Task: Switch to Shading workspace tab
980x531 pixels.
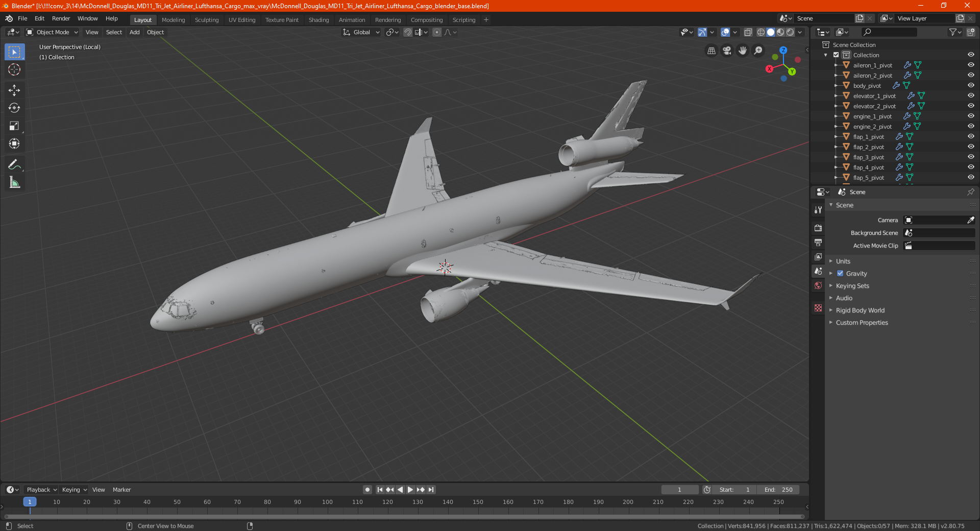Action: pos(318,20)
